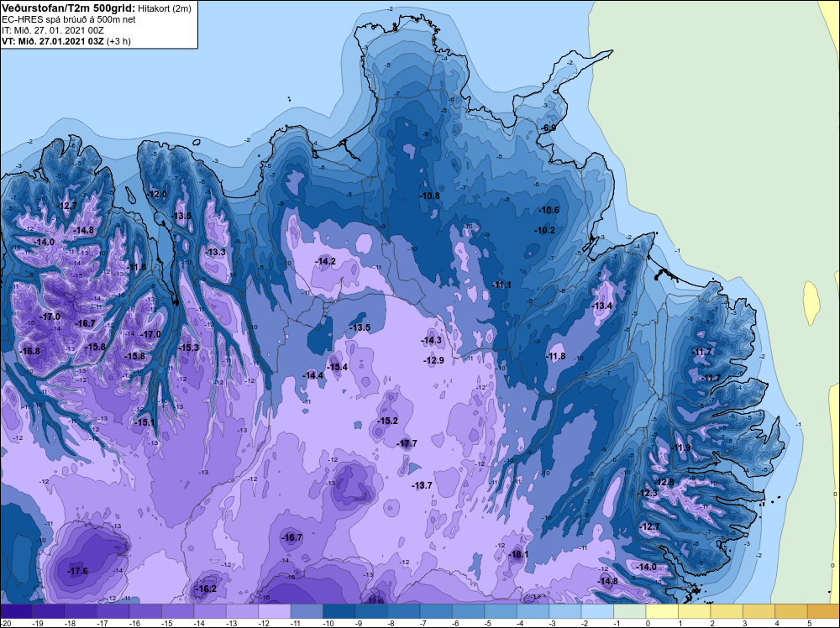
Task: Click the legend color swatch labelled -17
Action: (113, 611)
